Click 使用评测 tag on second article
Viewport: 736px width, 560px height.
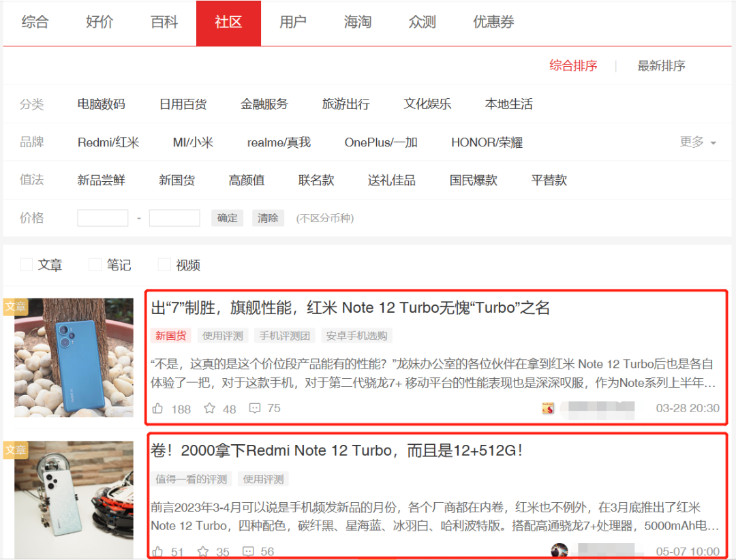[263, 479]
